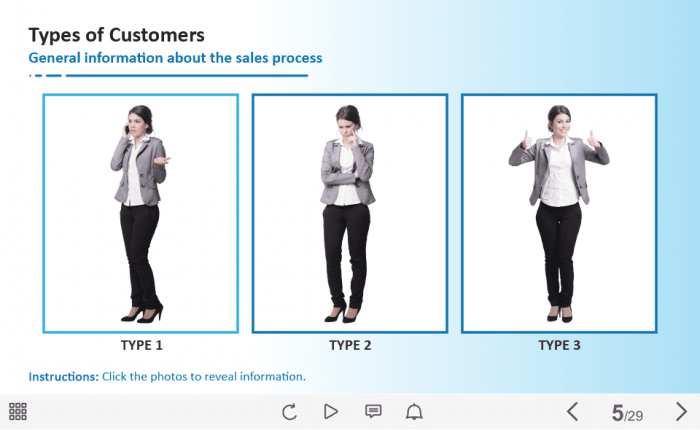Click the TYPE 3 label

(559, 345)
